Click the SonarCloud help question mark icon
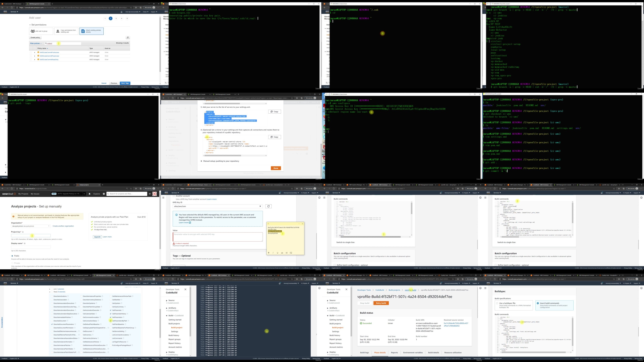Screen dimensions: 644x362 tap(104, 194)
